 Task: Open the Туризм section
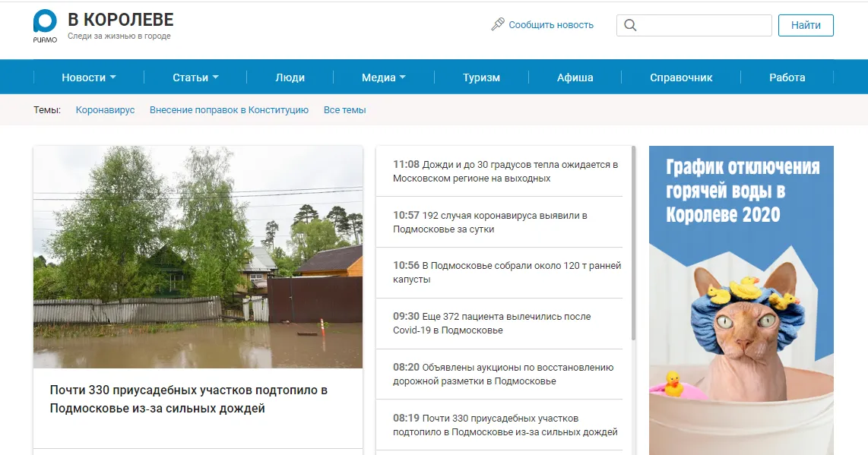pyautogui.click(x=481, y=77)
